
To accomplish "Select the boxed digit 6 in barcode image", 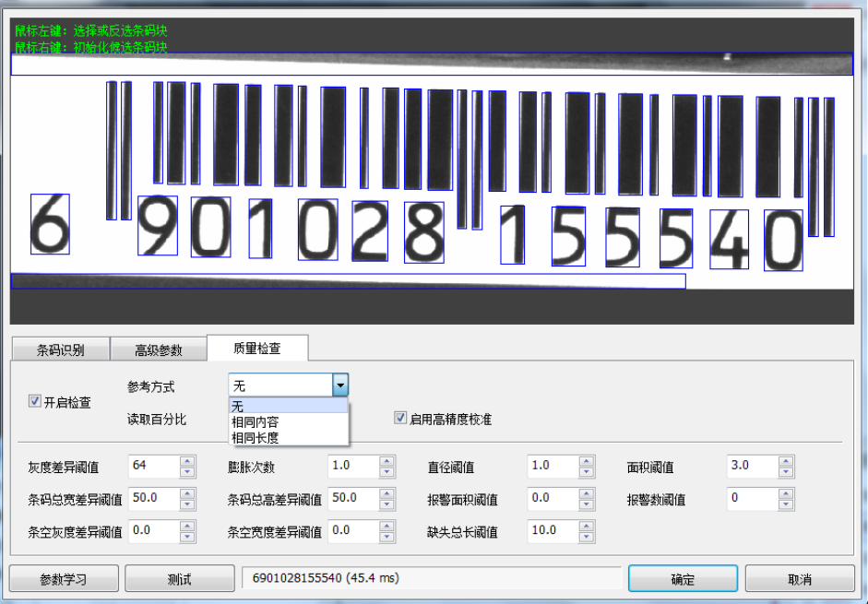I will (50, 224).
